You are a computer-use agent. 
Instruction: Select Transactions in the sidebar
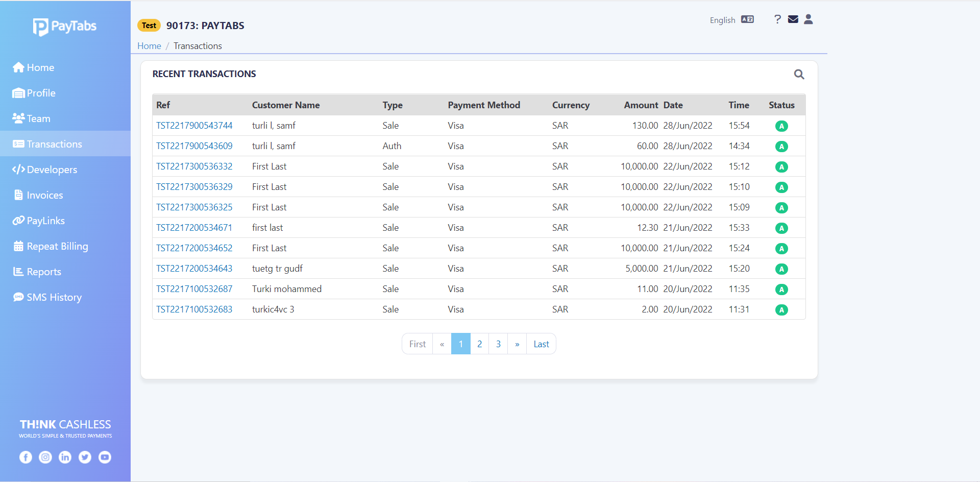65,144
